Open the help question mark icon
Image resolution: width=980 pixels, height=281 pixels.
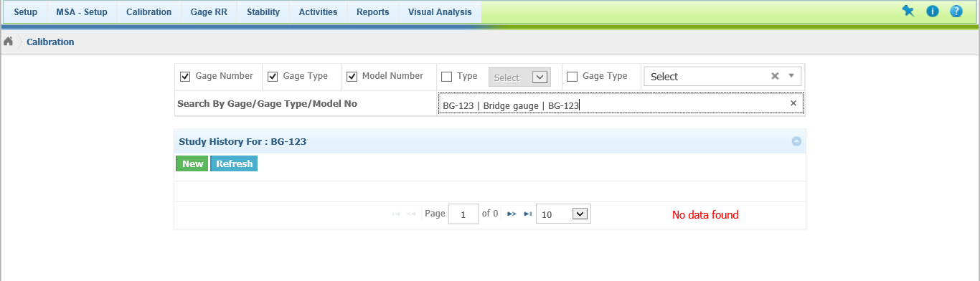(x=956, y=11)
